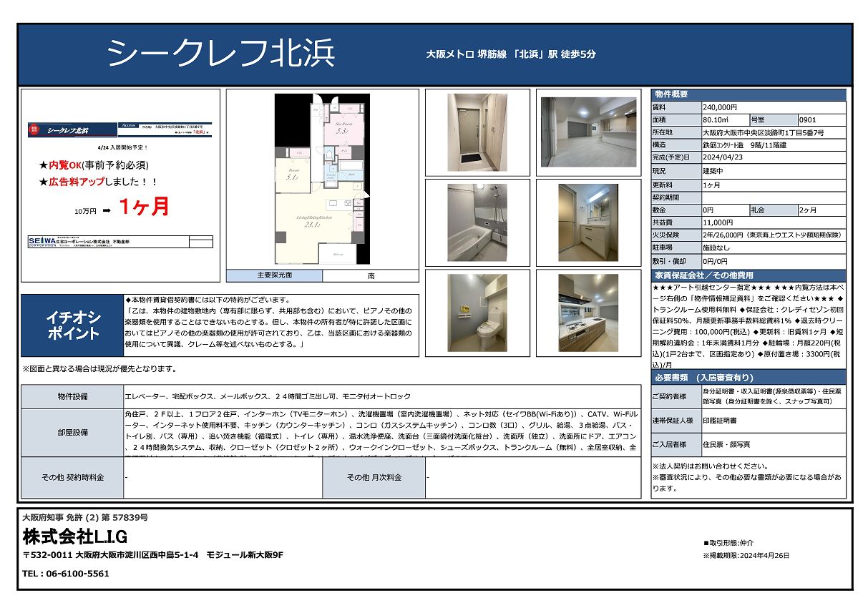This screenshot has height=598, width=868.
Task: Select the address 大阪府大阪市中央区淡路町1丁目5番7号
Action: [x=764, y=133]
